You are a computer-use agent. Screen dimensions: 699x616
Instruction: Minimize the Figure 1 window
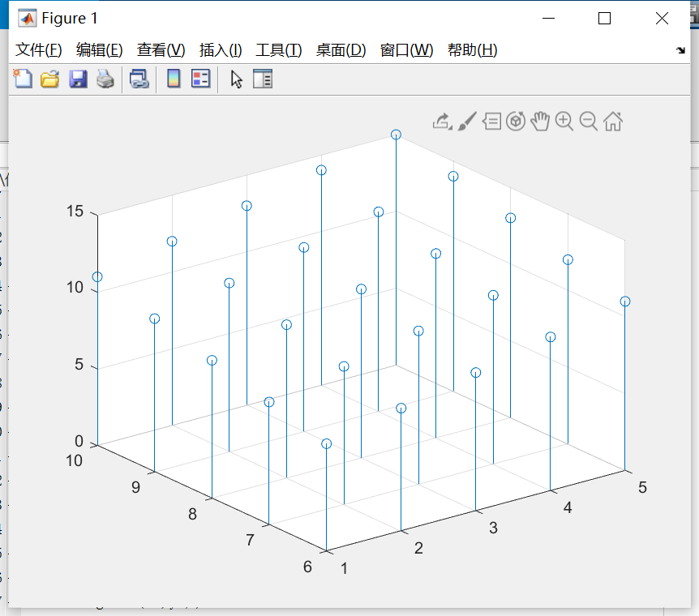click(x=548, y=19)
